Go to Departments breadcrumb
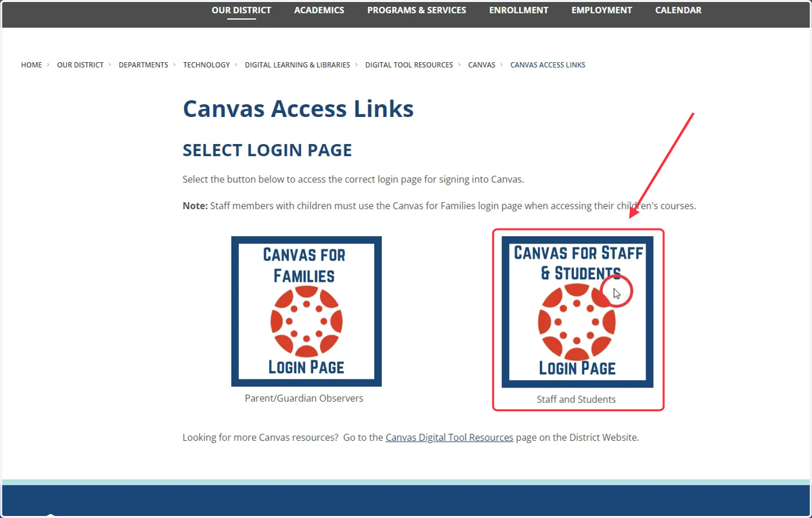Viewport: 812px width, 518px height. click(x=143, y=65)
